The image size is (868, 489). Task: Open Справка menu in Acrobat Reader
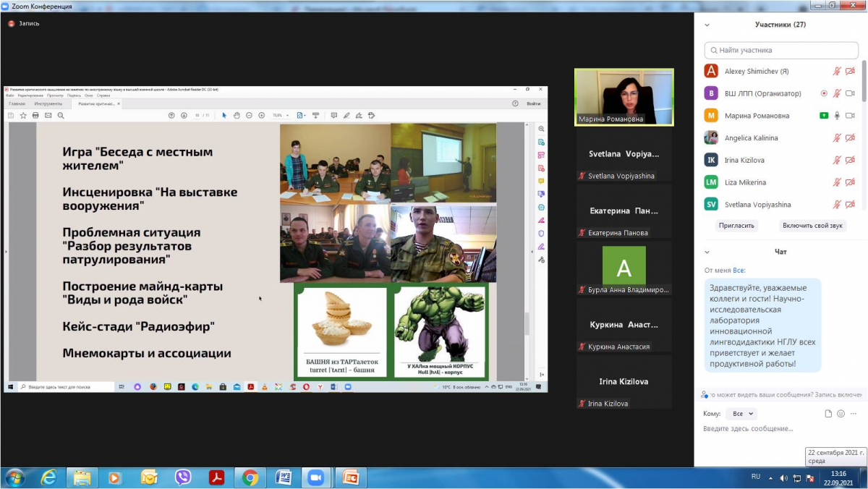pos(103,95)
